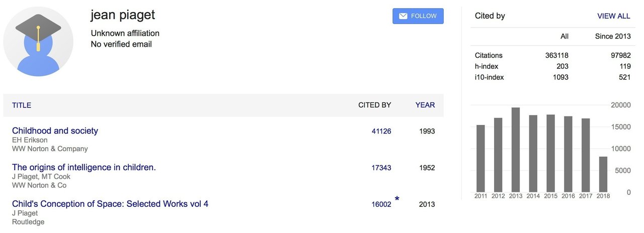Screen dimensions: 644x233
Task: View the 16002 citing articles
Action: 381,204
